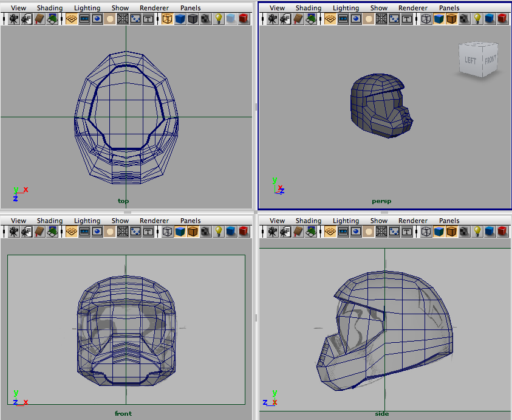Open the Shading menu in side panel

tap(309, 221)
